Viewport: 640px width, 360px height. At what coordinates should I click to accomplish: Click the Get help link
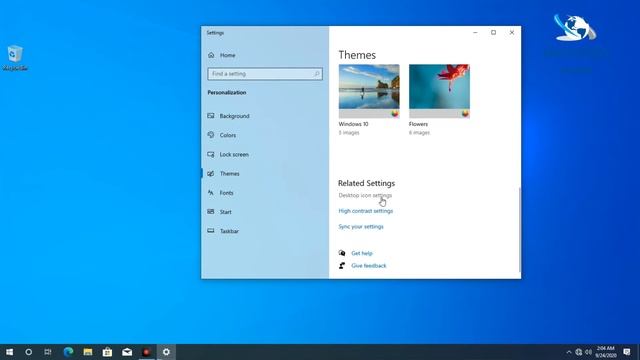362,253
